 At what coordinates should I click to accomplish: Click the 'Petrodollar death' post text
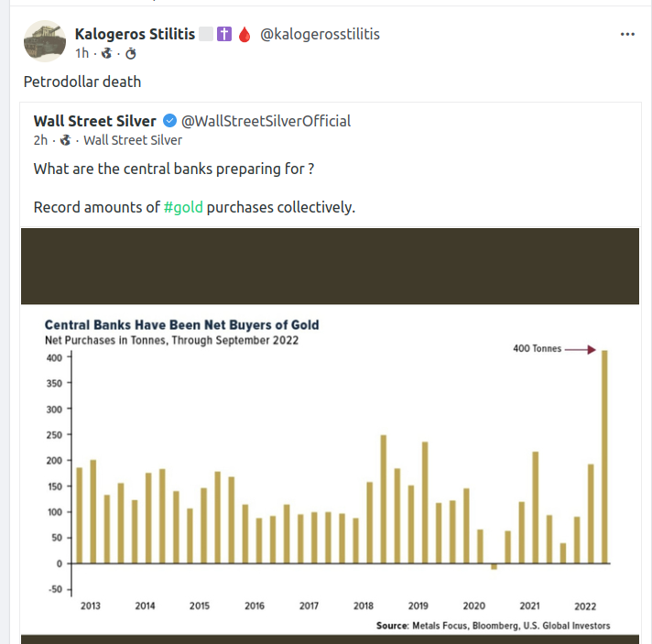[x=82, y=82]
